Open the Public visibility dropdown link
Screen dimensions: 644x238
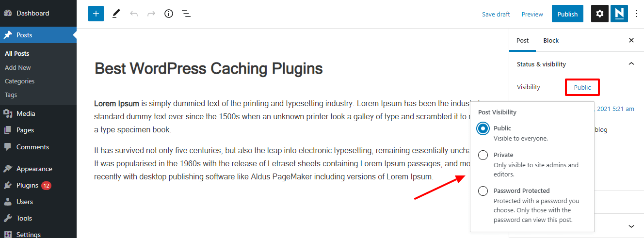[582, 87]
